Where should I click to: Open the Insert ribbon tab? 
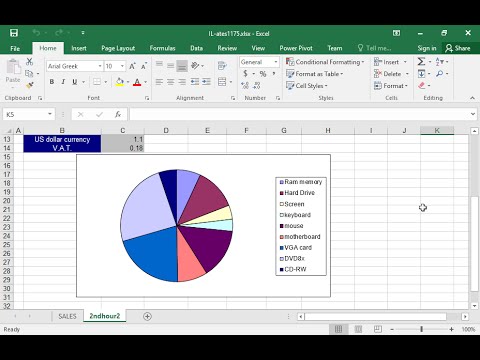pos(79,48)
